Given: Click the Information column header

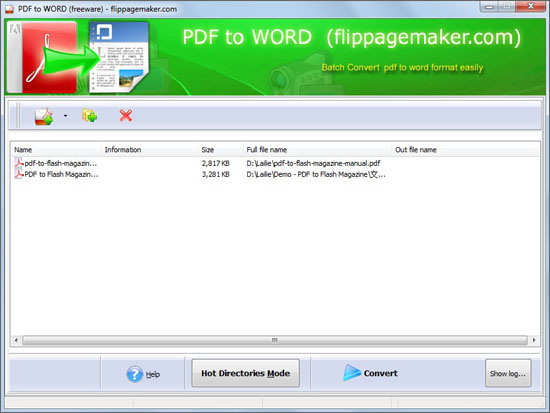Looking at the screenshot, I should coord(149,150).
